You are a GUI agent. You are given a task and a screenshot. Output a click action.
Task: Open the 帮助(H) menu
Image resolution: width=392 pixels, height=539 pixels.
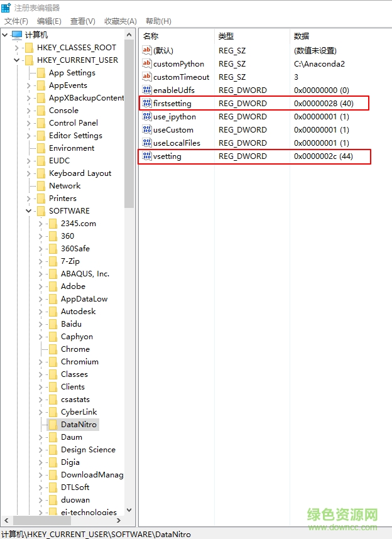[158, 21]
